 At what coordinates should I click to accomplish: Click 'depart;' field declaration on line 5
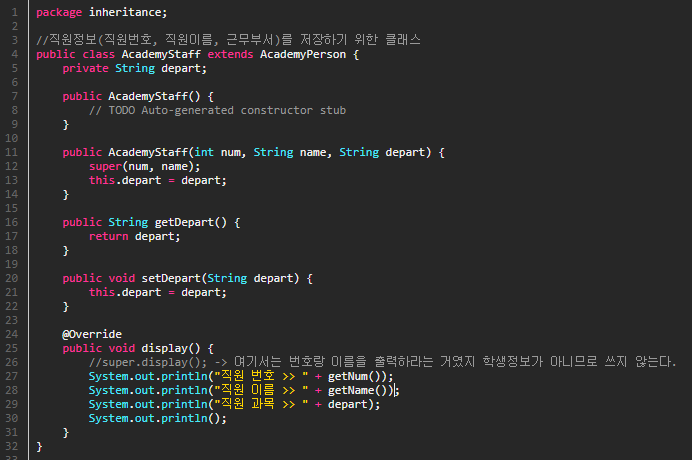[x=184, y=68]
